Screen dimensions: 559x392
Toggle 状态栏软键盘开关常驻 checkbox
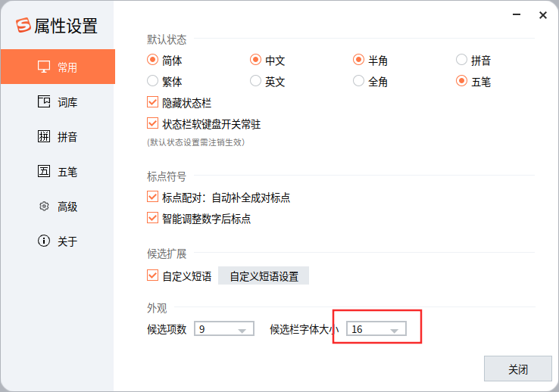pyautogui.click(x=152, y=123)
